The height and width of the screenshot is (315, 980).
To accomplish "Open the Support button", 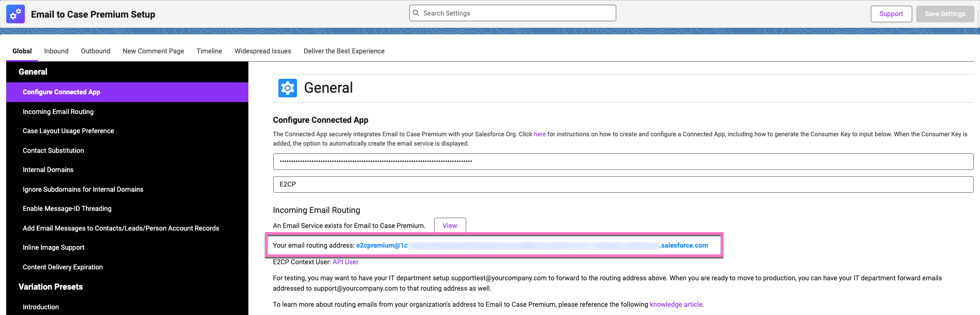I will pyautogui.click(x=891, y=14).
